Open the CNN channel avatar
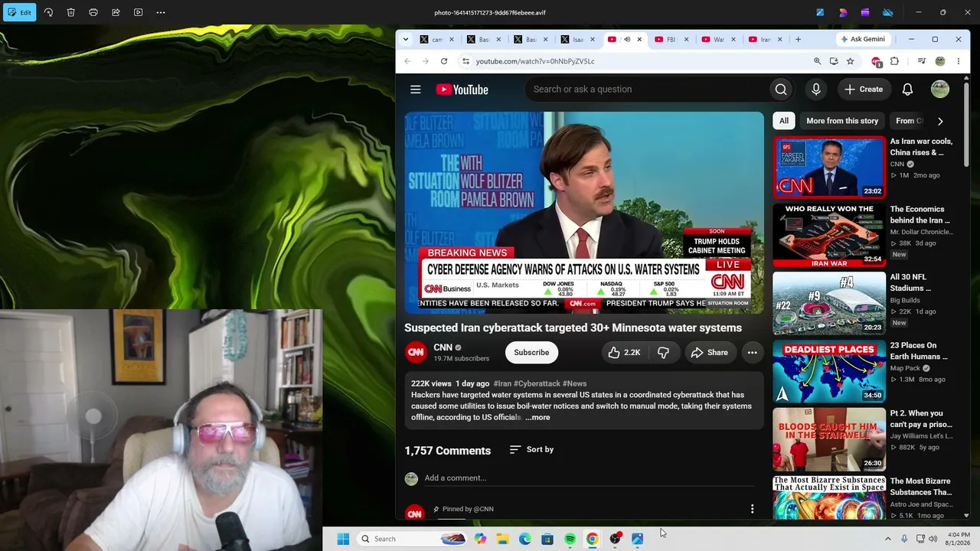 tap(416, 352)
